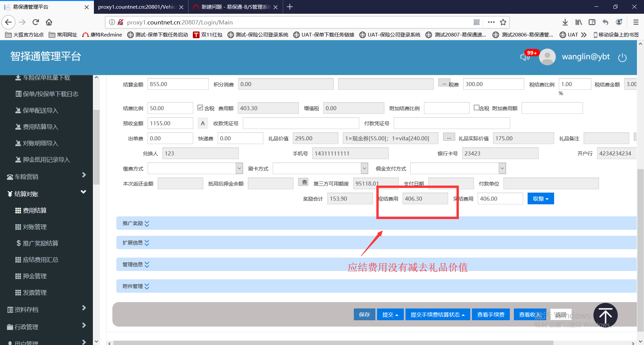Reload the page with refresh icon
Viewport: 644px width, 345px height.
point(36,22)
